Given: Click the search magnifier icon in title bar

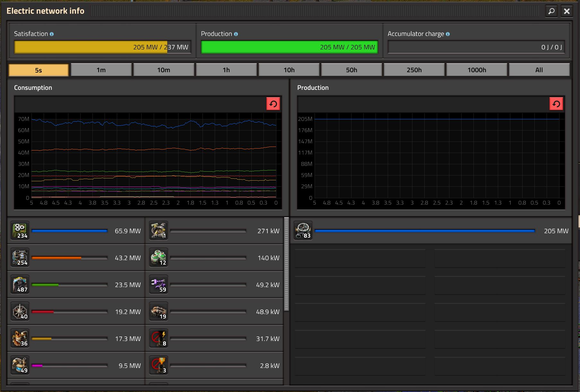Looking at the screenshot, I should point(551,11).
